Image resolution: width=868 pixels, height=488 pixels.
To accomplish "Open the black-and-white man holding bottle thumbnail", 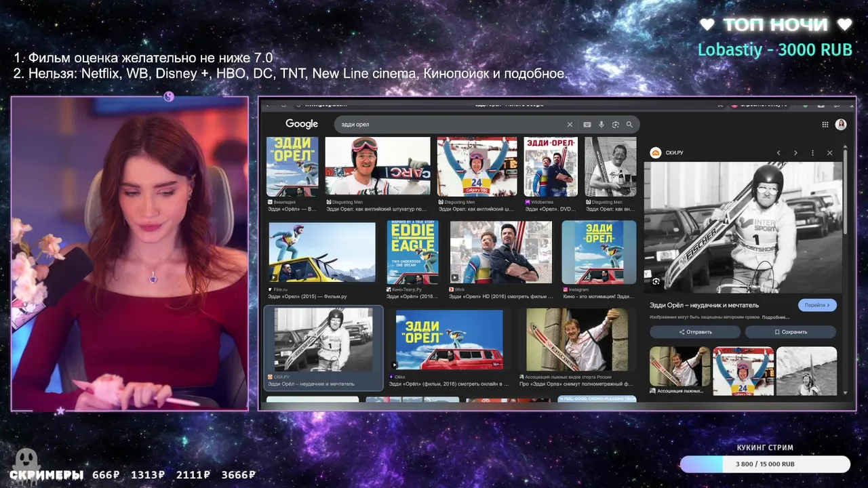I will pos(610,167).
